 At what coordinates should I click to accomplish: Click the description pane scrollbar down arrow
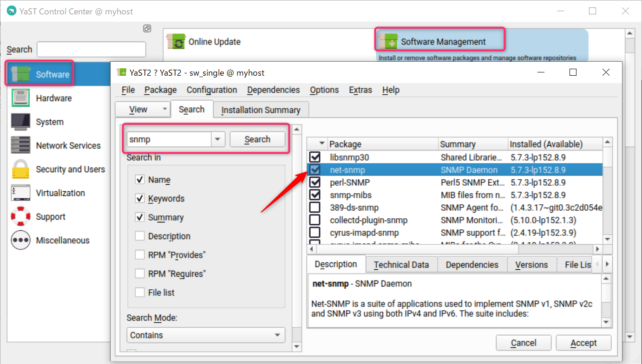[x=606, y=322]
